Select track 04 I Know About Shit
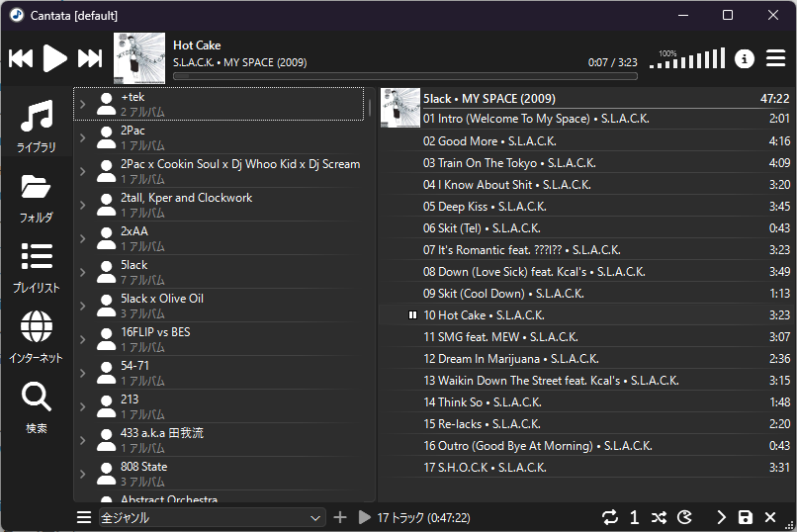The image size is (797, 532). 585,185
